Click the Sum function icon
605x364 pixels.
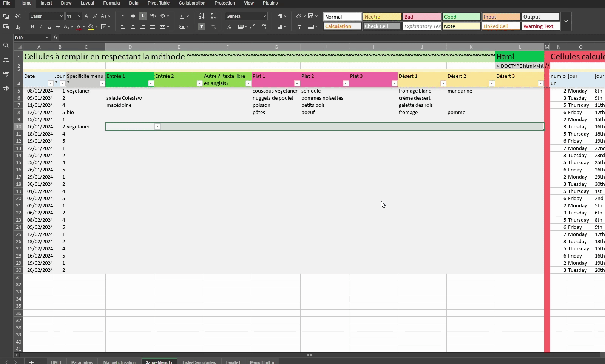click(x=182, y=16)
